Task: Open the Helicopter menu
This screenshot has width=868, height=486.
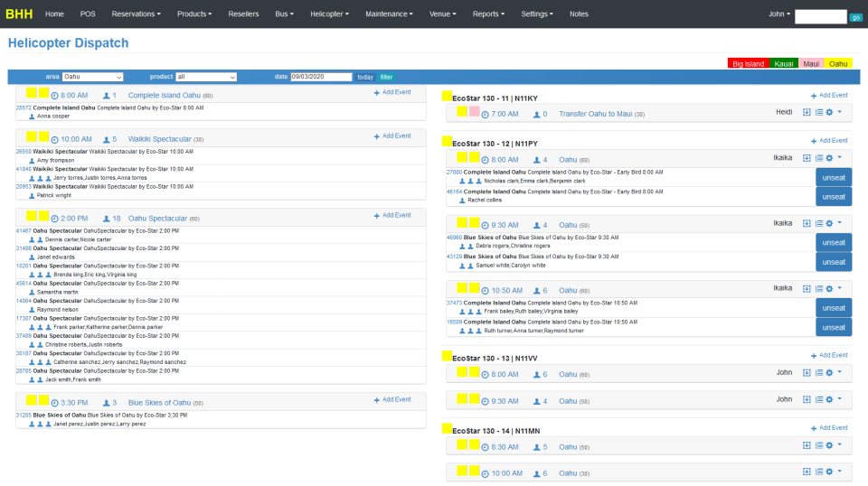Action: 329,14
